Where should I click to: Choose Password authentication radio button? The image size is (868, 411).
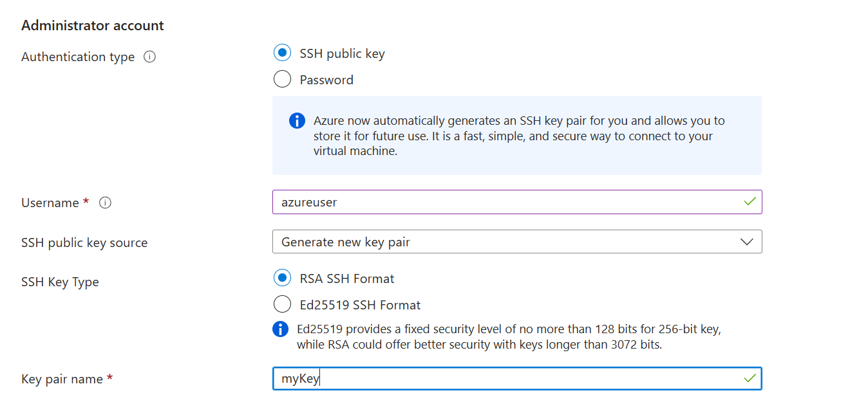click(x=282, y=80)
